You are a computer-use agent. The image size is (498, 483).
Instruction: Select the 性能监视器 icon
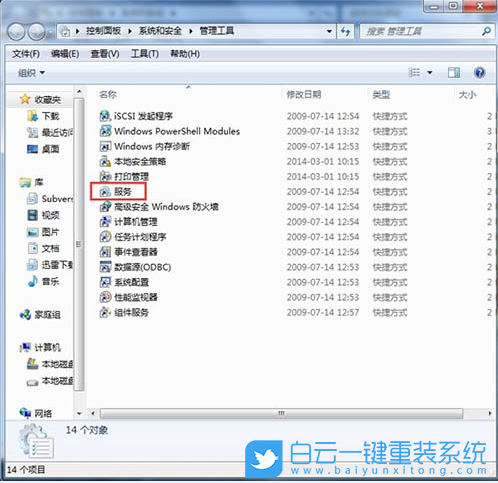click(x=105, y=297)
